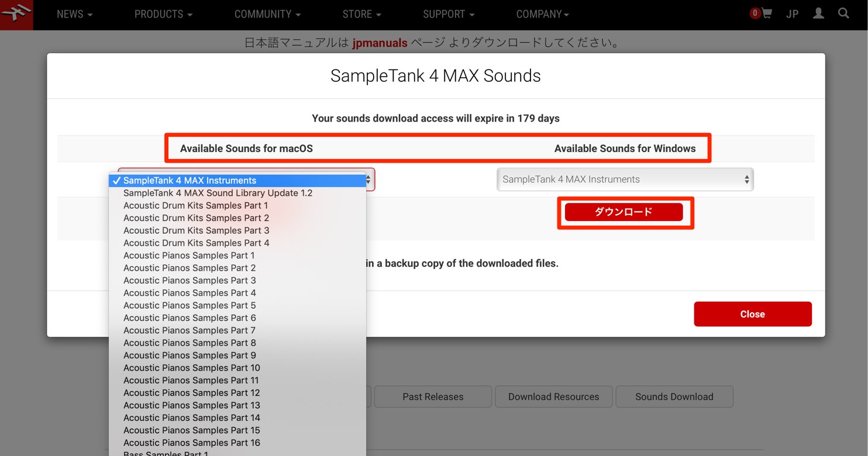Pick Acoustic Pianos Samples Part 16

(x=237, y=443)
